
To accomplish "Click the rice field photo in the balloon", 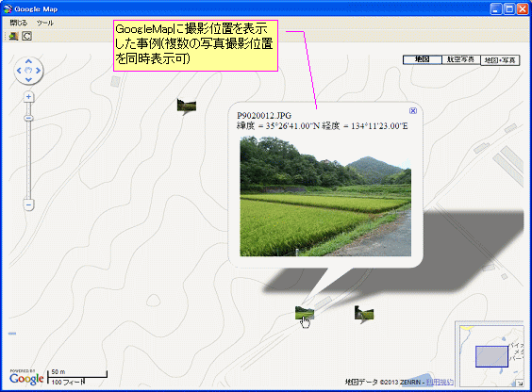I will pyautogui.click(x=325, y=196).
